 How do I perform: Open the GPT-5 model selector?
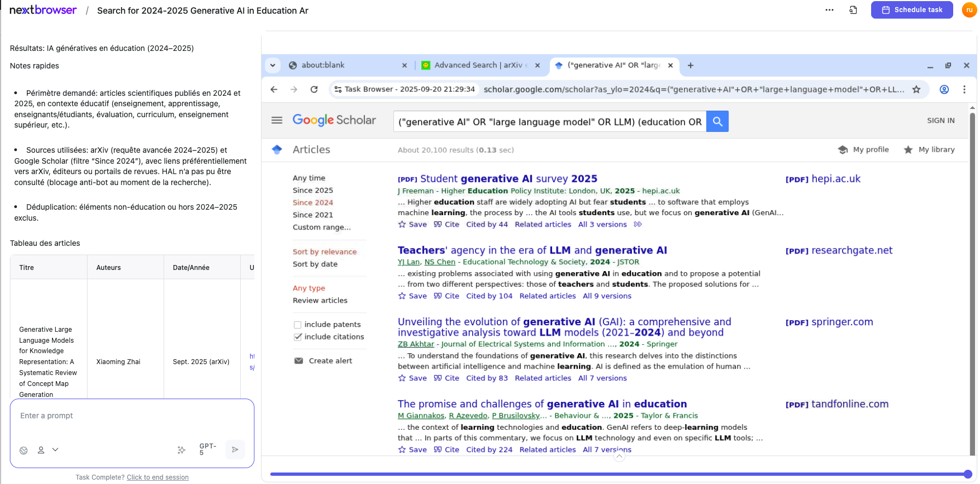point(208,450)
